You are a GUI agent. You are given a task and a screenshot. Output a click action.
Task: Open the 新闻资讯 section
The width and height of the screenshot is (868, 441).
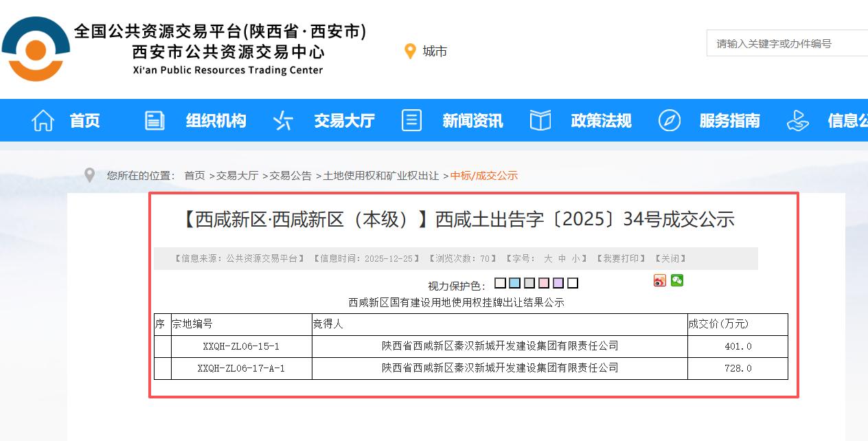pyautogui.click(x=472, y=120)
